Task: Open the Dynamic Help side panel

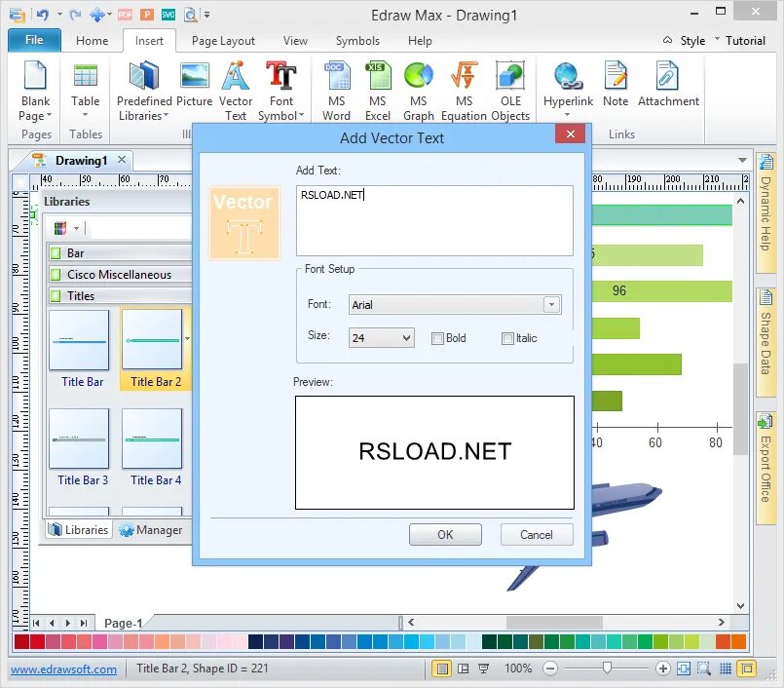Action: [765, 212]
